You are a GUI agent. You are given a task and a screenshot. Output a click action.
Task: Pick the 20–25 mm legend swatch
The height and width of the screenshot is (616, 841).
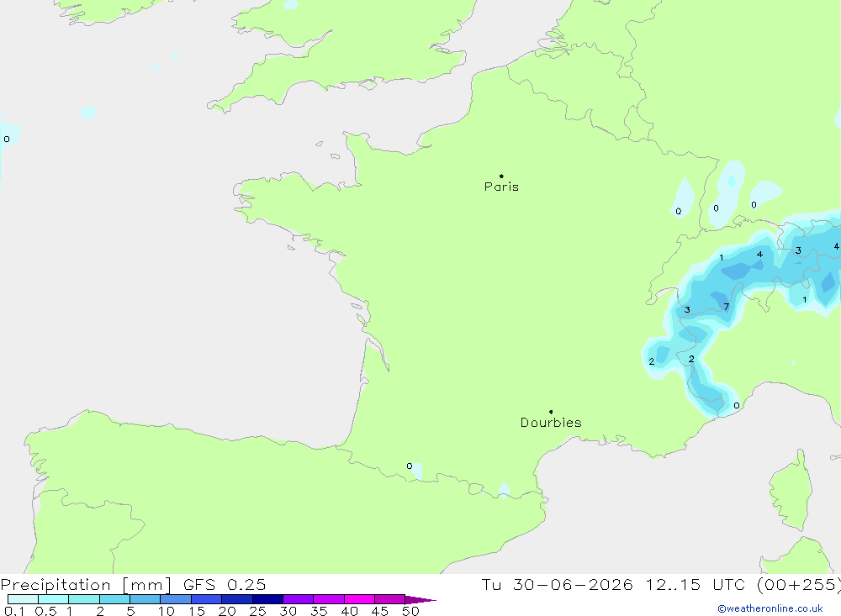pos(237,599)
